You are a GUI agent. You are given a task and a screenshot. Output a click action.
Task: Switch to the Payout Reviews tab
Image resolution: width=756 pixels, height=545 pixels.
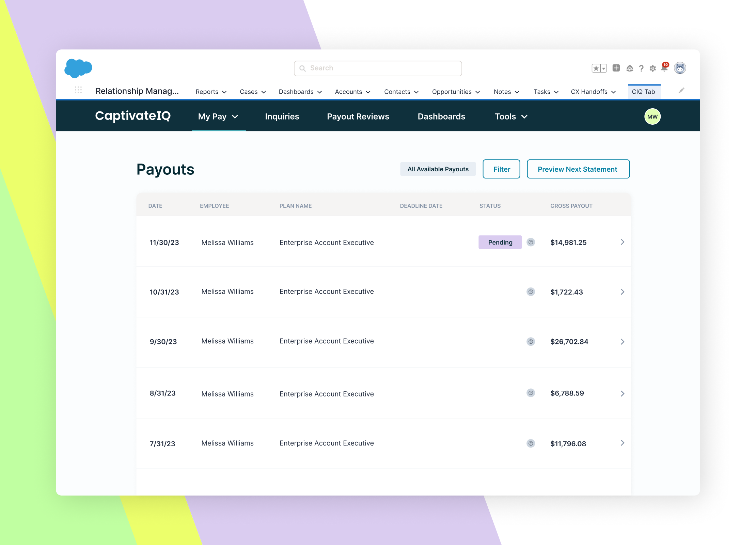[x=358, y=117]
